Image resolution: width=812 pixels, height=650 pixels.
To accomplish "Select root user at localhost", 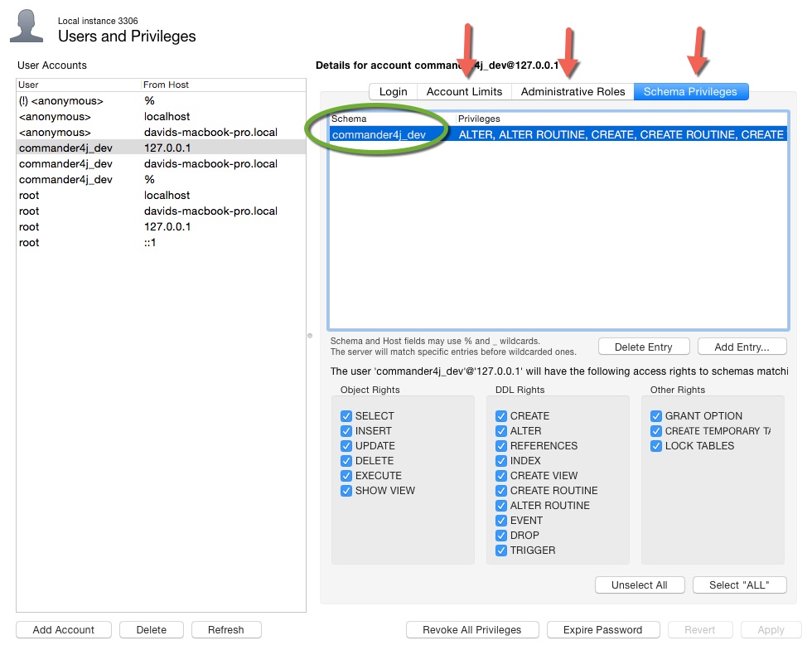I will [161, 196].
